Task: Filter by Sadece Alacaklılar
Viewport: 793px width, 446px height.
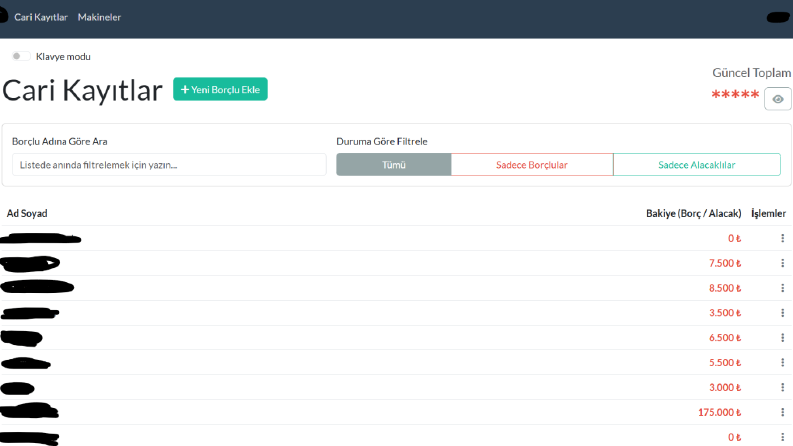Action: (696, 164)
